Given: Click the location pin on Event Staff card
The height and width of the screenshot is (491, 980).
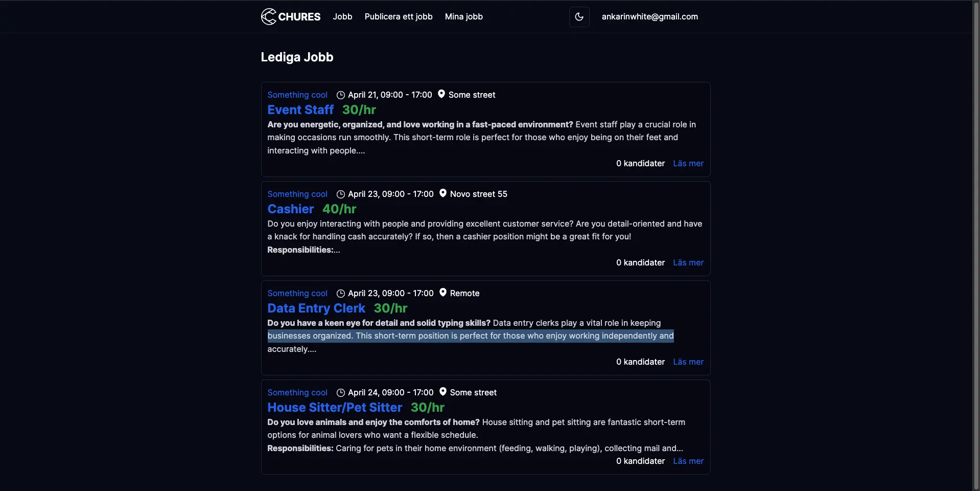Looking at the screenshot, I should click(x=441, y=94).
